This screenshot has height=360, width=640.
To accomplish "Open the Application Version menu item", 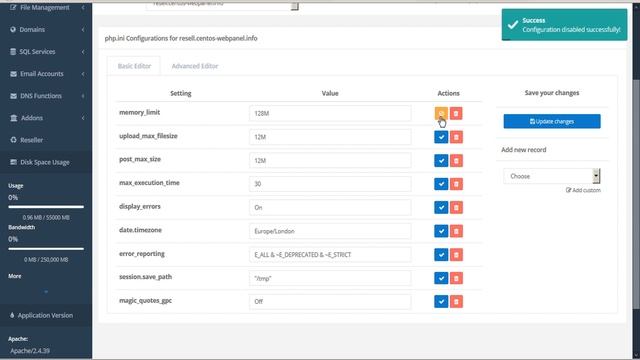I will tap(46, 315).
